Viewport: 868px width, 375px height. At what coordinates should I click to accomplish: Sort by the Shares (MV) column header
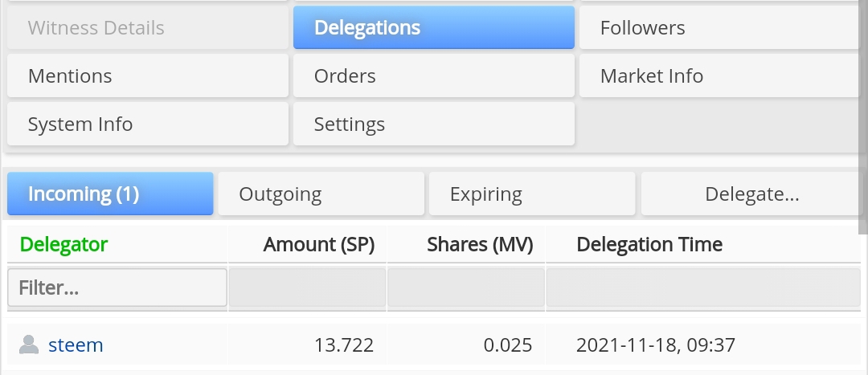point(480,244)
